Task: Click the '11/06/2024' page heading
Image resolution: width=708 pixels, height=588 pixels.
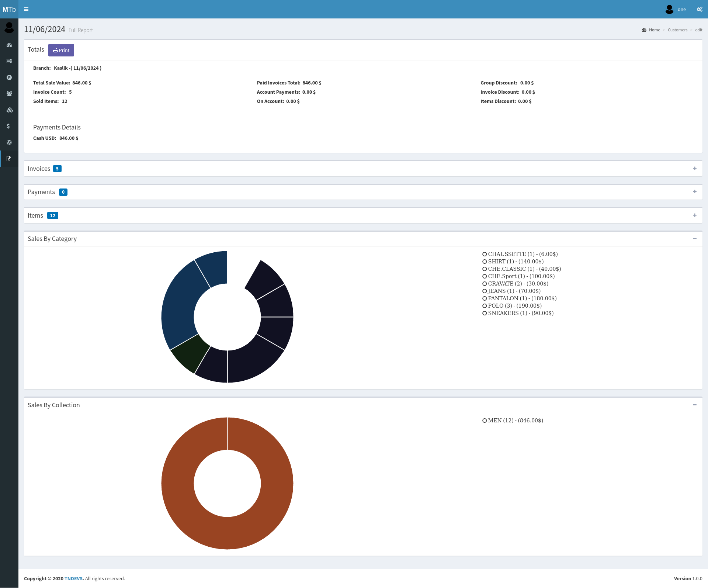Action: click(45, 29)
